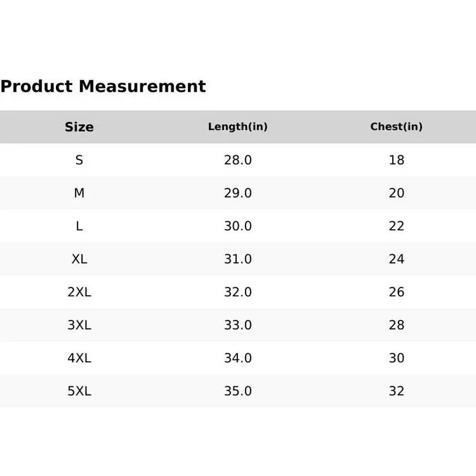Select the Size column header
The image size is (476, 476).
tap(79, 127)
